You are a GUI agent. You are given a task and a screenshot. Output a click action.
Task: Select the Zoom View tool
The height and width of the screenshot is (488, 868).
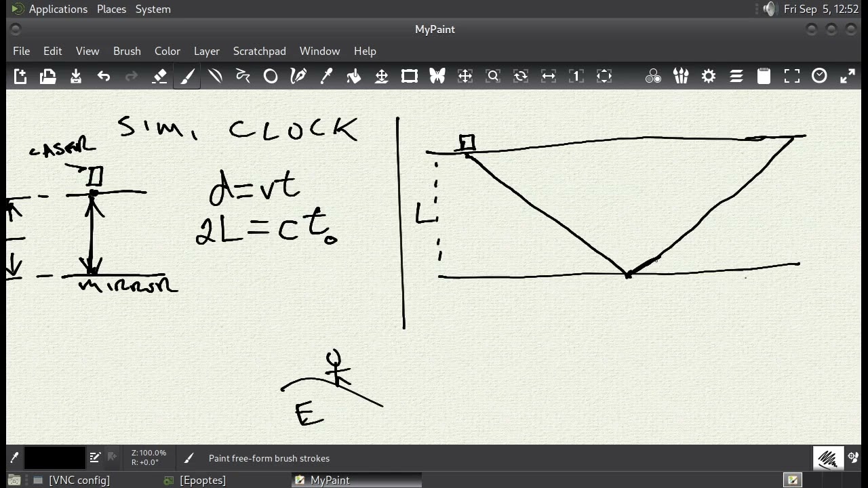pyautogui.click(x=493, y=77)
